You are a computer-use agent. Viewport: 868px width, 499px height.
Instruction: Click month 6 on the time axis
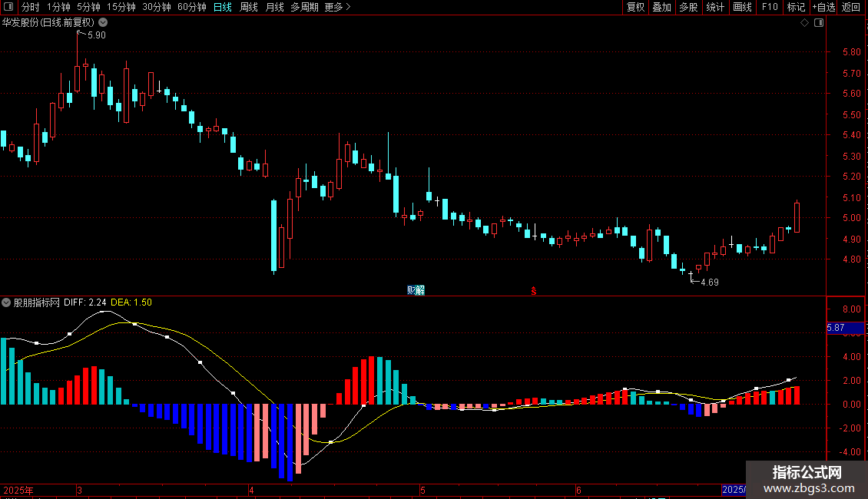tap(578, 490)
